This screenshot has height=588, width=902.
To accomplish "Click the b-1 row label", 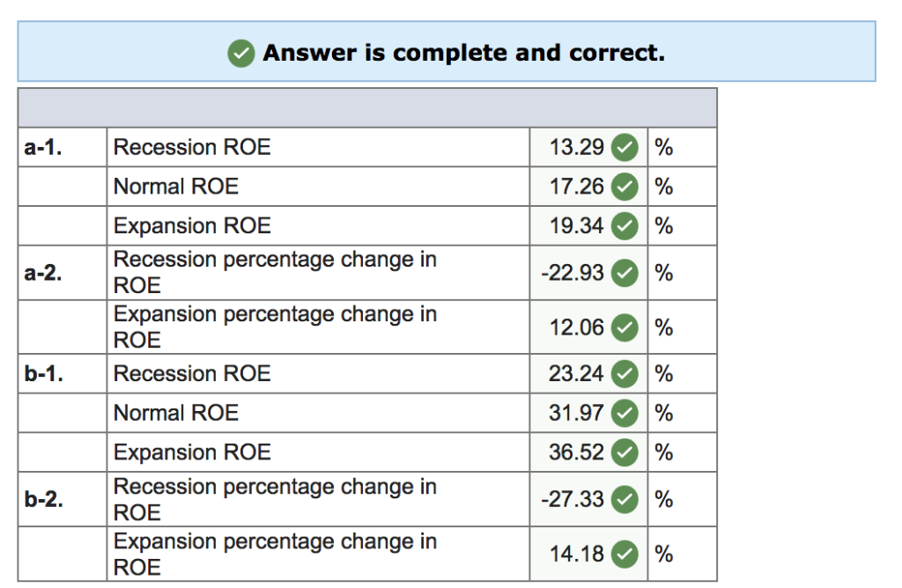I will pyautogui.click(x=44, y=373).
